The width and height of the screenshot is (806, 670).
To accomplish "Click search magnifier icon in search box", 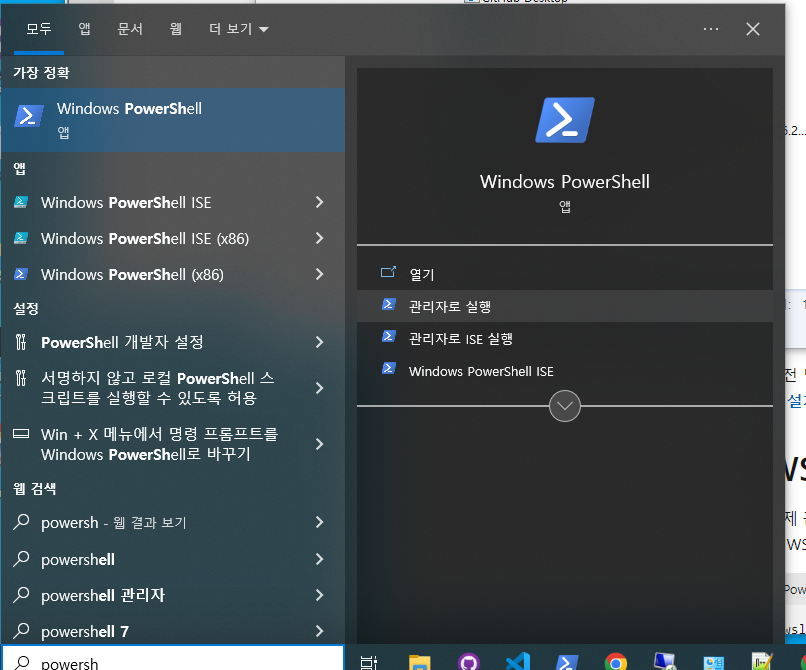I will coord(22,662).
